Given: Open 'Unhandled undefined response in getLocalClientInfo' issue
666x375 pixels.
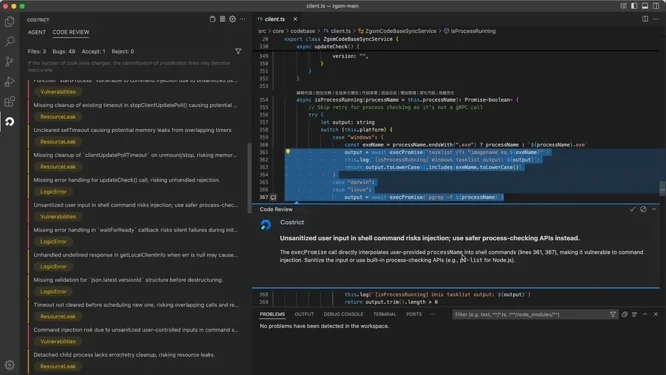Looking at the screenshot, I should point(136,255).
